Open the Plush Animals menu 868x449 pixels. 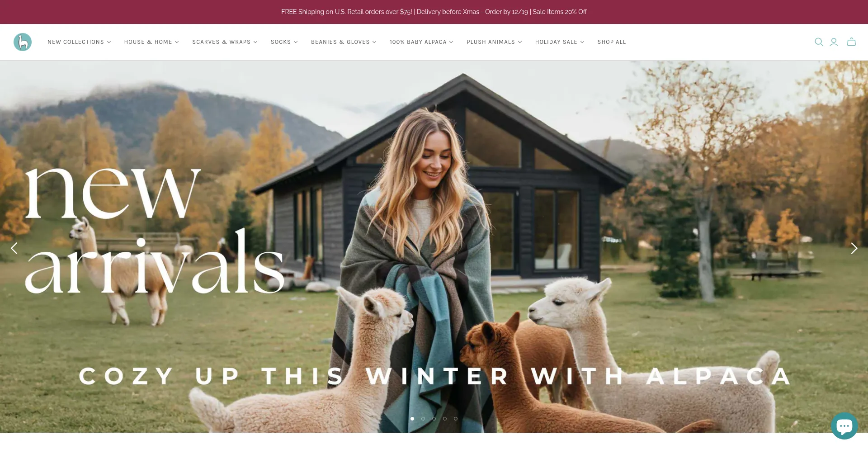pyautogui.click(x=494, y=42)
